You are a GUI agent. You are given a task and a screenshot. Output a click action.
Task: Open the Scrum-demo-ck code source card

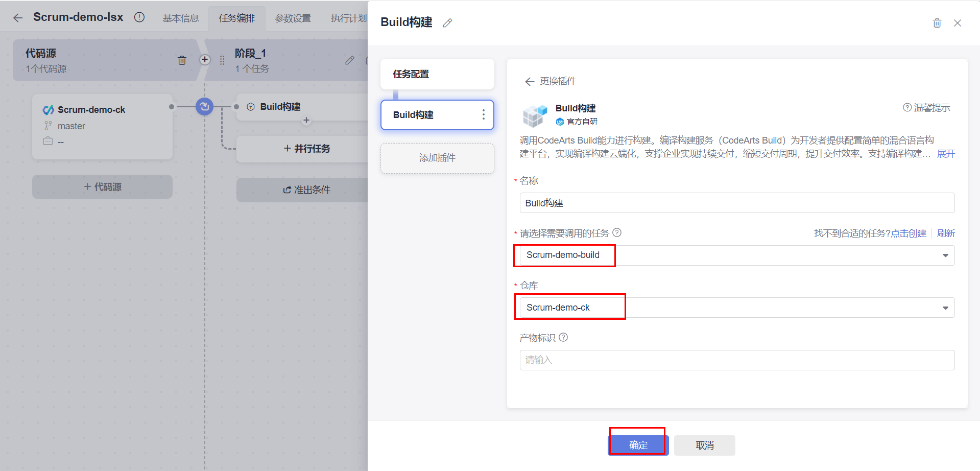[102, 127]
